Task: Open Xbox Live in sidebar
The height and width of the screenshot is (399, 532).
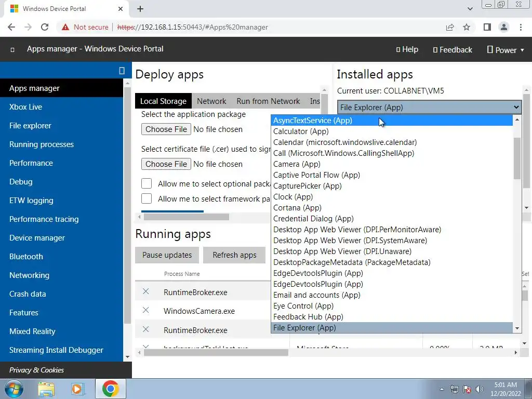Action: tap(26, 107)
